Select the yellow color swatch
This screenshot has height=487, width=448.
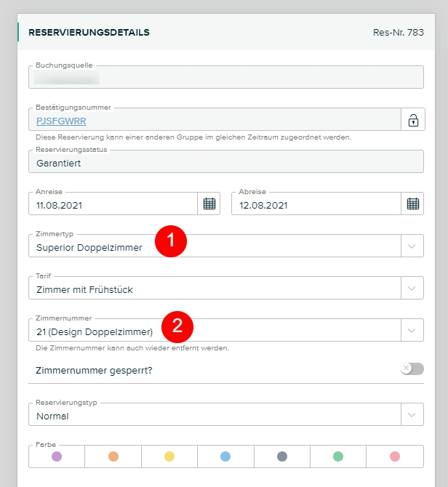[169, 456]
